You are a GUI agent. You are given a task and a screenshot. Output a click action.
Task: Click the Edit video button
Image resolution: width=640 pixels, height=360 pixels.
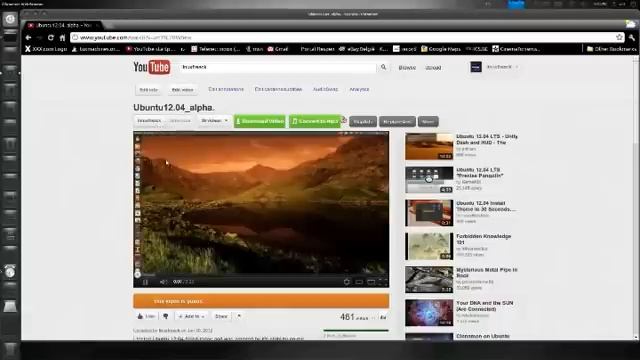point(182,90)
